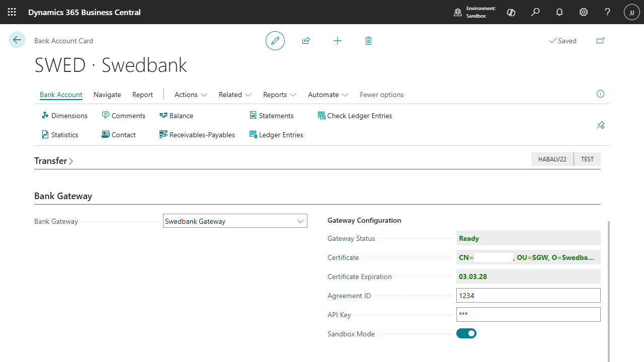
Task: Disable Sandbox Mode
Action: (x=466, y=333)
